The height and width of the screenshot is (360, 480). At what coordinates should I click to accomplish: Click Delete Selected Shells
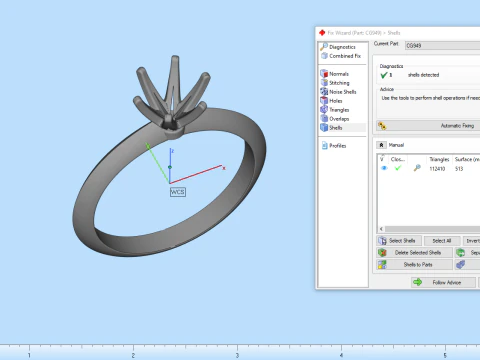pos(415,253)
